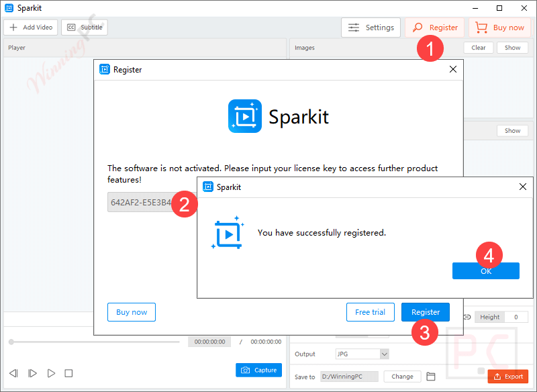This screenshot has width=537, height=392.
Task: Click Buy now in Register dialog
Action: click(x=132, y=312)
